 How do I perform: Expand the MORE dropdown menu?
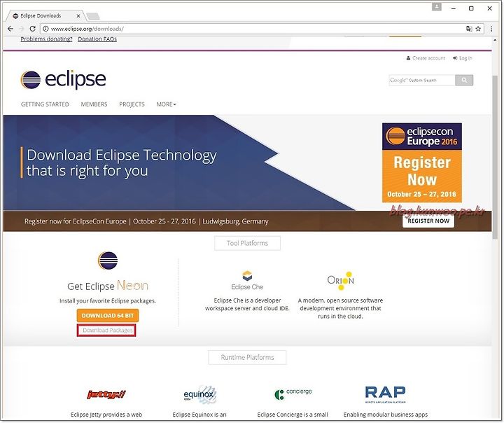click(x=166, y=104)
